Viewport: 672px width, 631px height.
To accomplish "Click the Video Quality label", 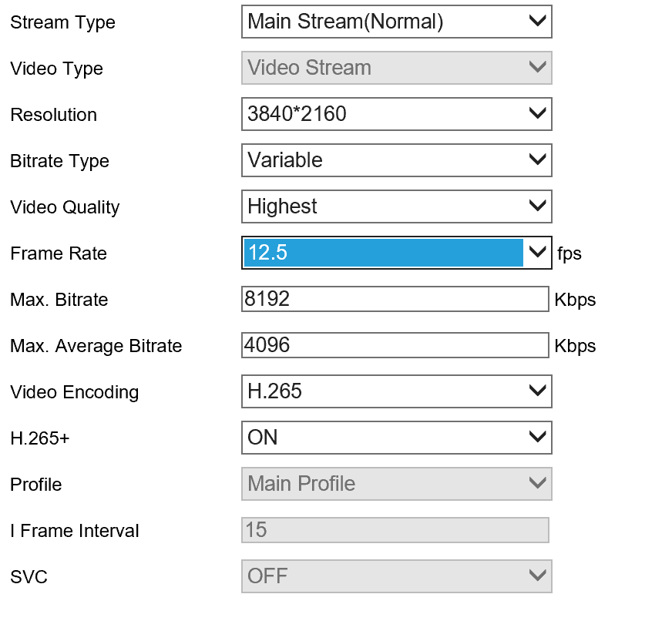I will tap(65, 207).
